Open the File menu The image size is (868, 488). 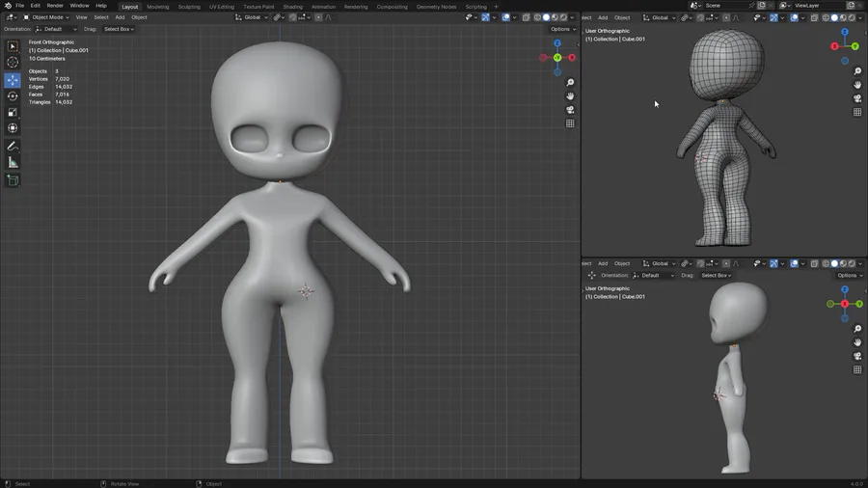[x=19, y=6]
